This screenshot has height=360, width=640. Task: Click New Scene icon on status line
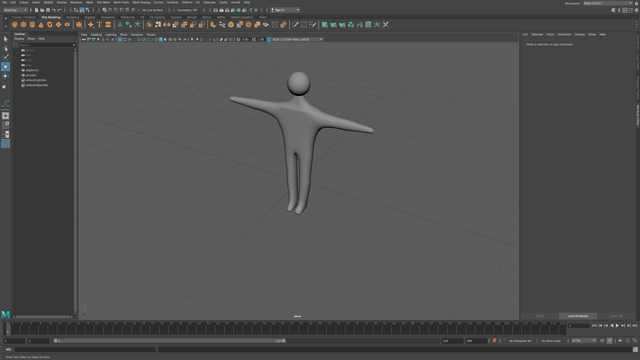click(36, 10)
